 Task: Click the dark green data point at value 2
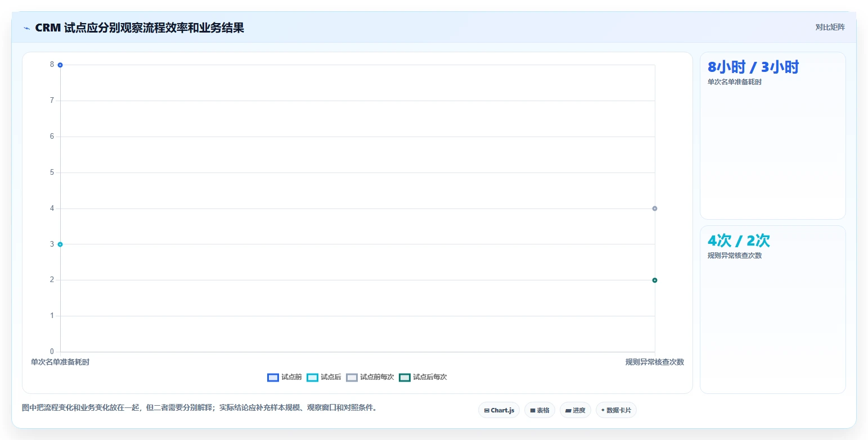coord(655,280)
